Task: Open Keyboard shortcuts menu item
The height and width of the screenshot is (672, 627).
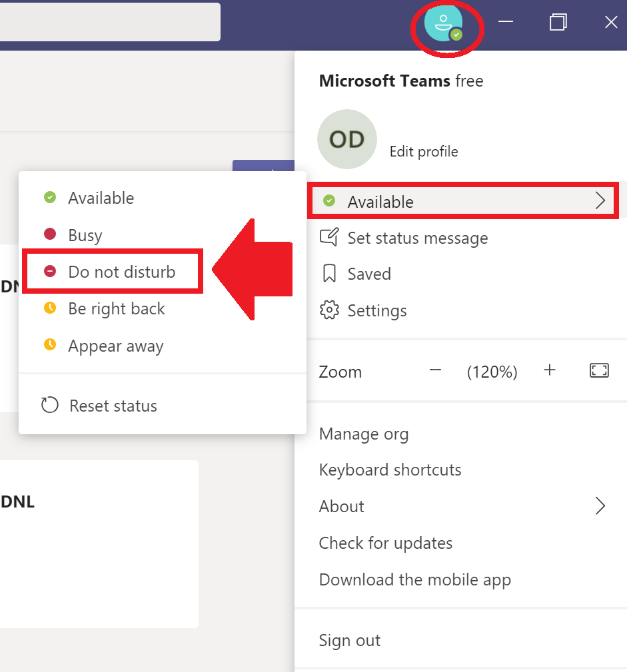Action: pyautogui.click(x=390, y=470)
